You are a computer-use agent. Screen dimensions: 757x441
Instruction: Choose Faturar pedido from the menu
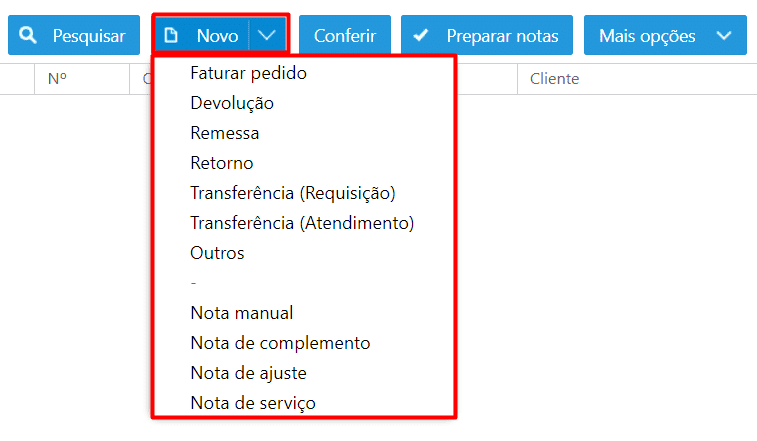pyautogui.click(x=249, y=73)
